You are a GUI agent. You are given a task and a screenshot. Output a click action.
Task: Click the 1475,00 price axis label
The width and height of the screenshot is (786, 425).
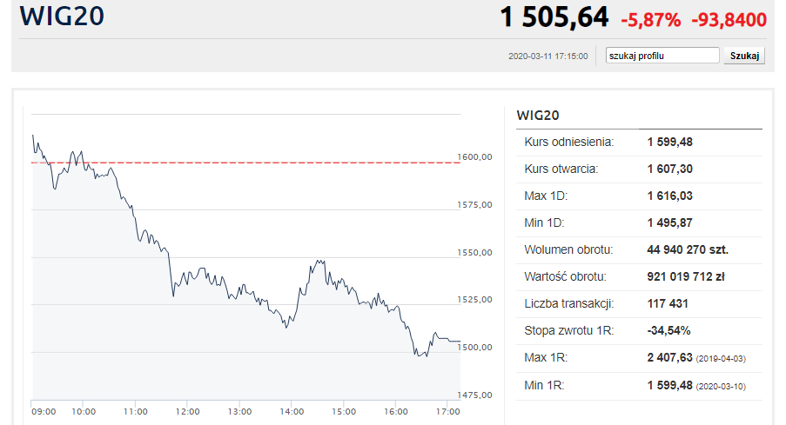pyautogui.click(x=475, y=395)
